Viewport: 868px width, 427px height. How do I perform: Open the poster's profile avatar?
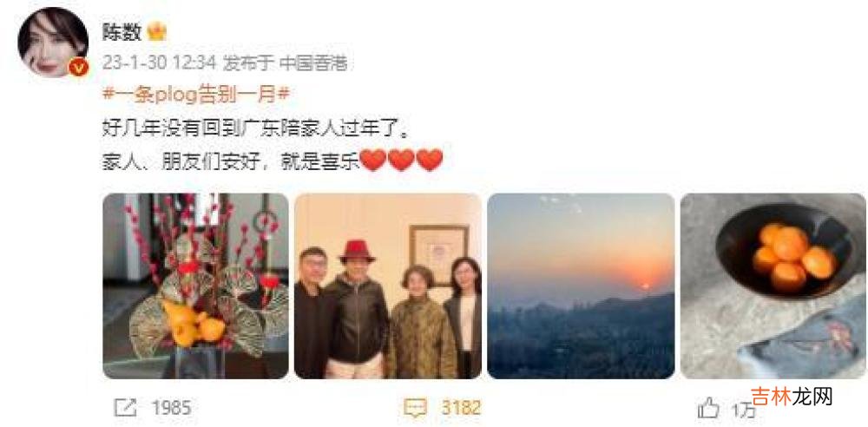point(53,42)
